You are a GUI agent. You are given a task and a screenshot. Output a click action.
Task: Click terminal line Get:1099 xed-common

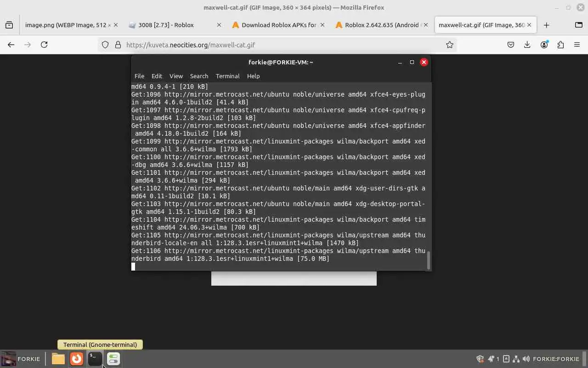tap(278, 145)
